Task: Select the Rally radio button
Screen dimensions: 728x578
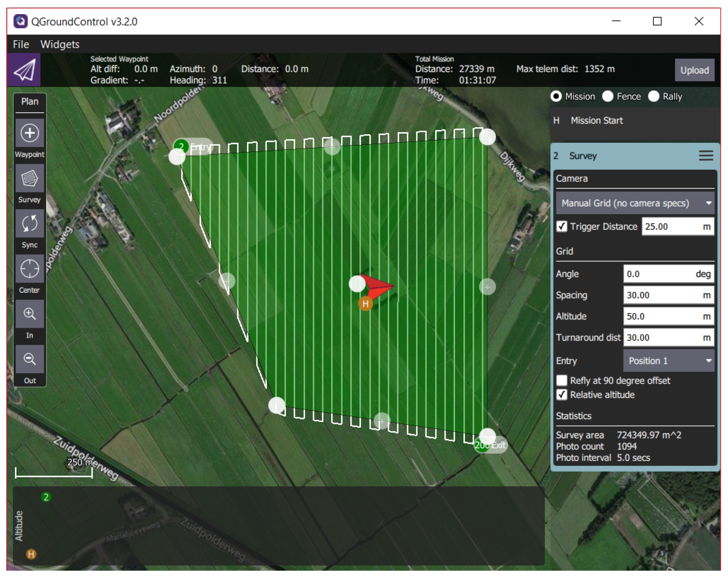Action: point(653,97)
